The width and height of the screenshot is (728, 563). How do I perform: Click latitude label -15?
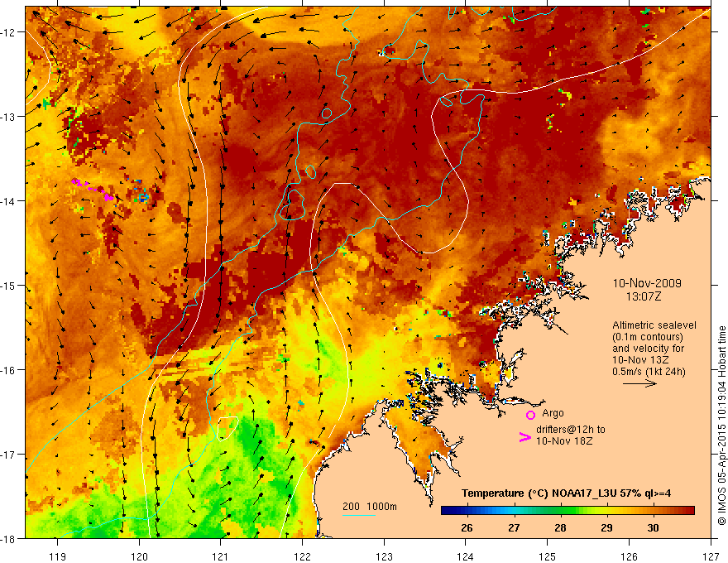[x=8, y=286]
